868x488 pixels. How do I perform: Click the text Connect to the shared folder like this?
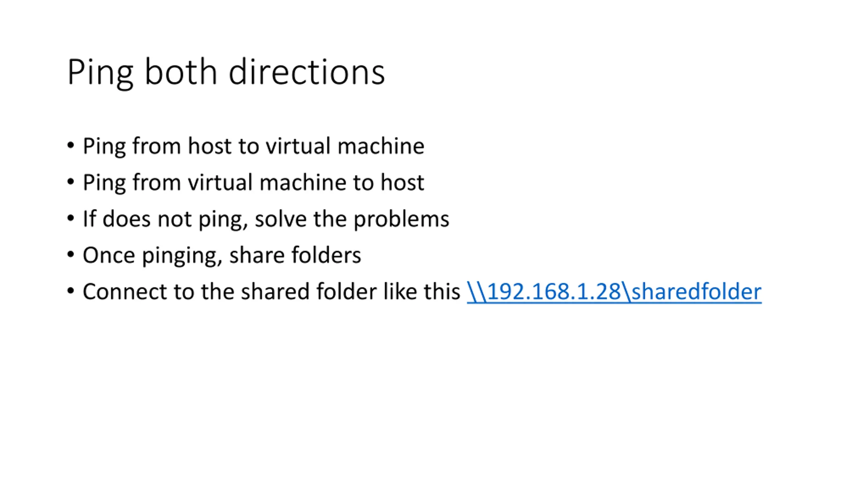point(271,291)
